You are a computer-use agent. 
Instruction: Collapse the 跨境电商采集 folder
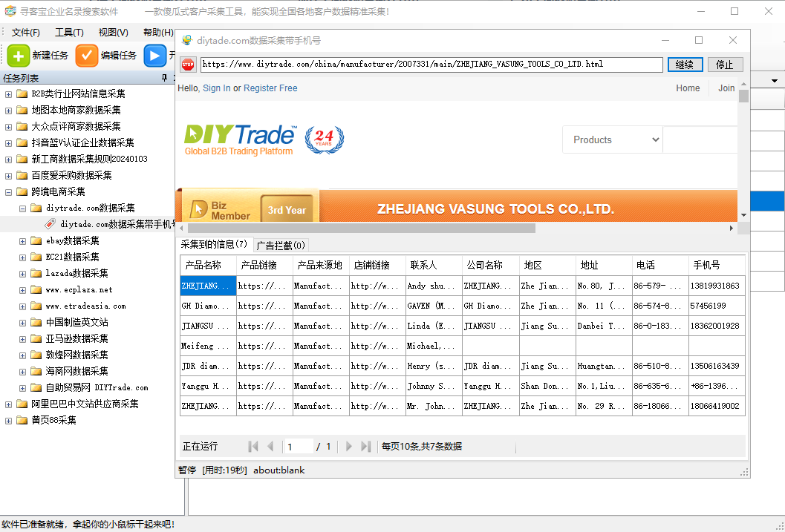[x=8, y=192]
